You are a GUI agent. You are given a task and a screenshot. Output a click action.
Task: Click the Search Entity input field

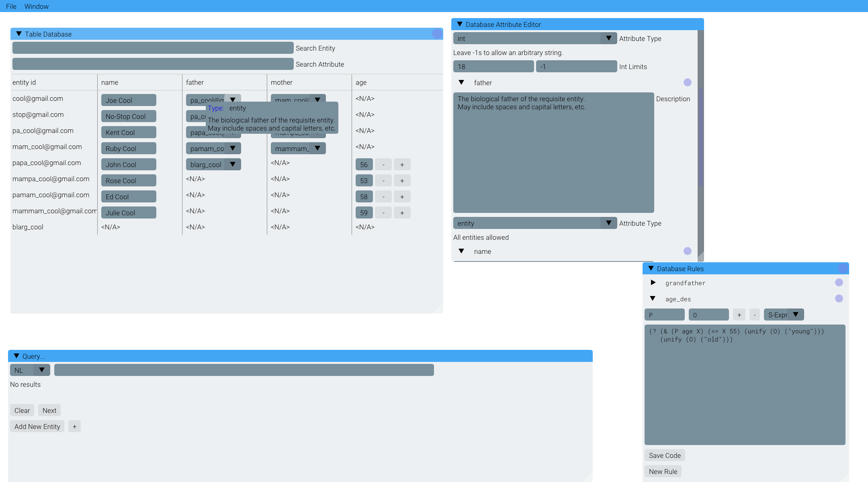tap(153, 48)
